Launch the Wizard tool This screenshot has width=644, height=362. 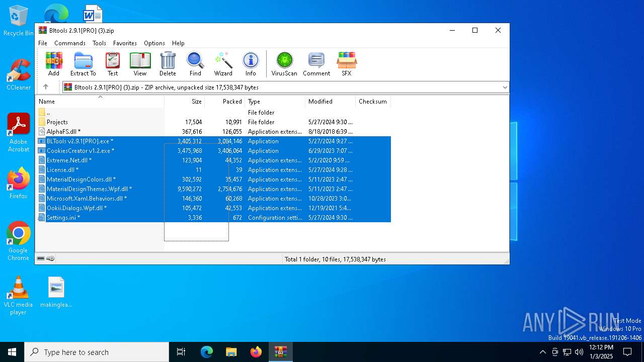click(x=223, y=64)
